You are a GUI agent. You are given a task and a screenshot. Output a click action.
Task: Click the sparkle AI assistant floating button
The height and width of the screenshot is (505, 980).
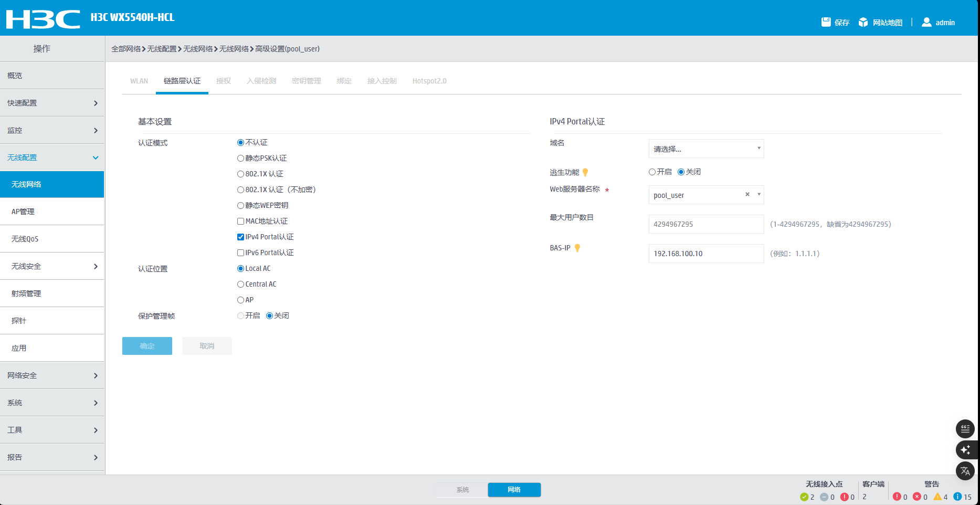(965, 450)
